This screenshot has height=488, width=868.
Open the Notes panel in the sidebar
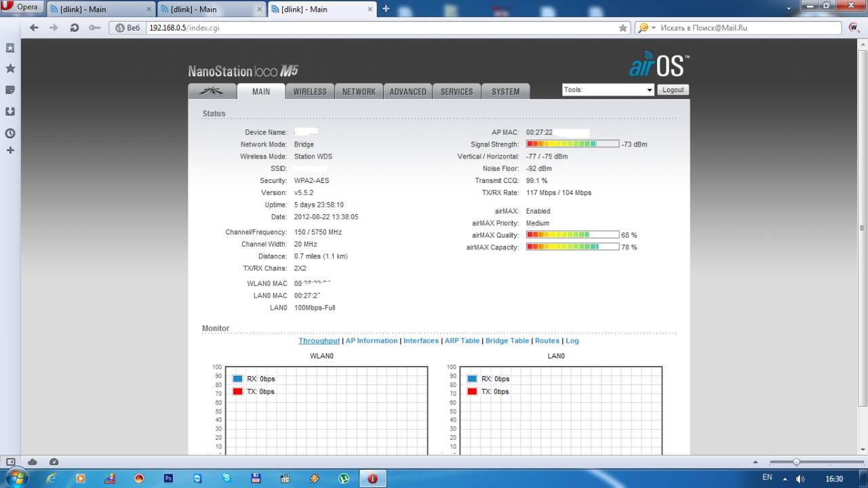[x=10, y=90]
